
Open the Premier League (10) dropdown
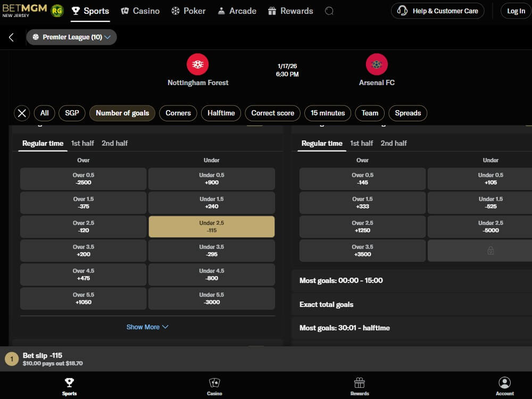[71, 37]
